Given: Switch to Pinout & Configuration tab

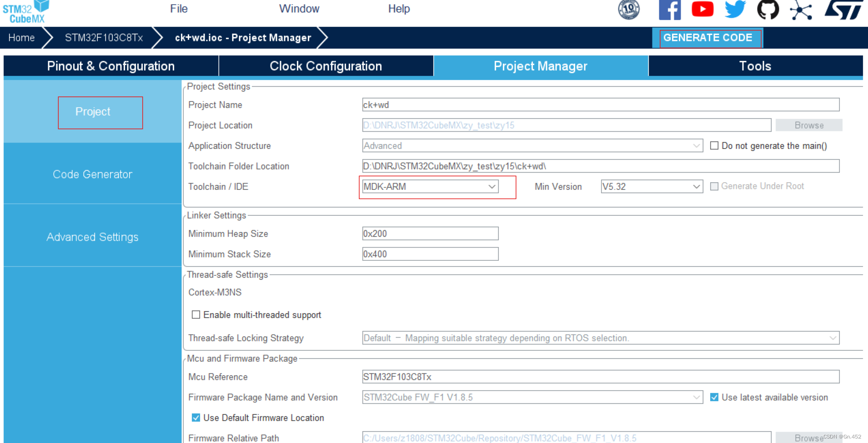Looking at the screenshot, I should (x=111, y=66).
